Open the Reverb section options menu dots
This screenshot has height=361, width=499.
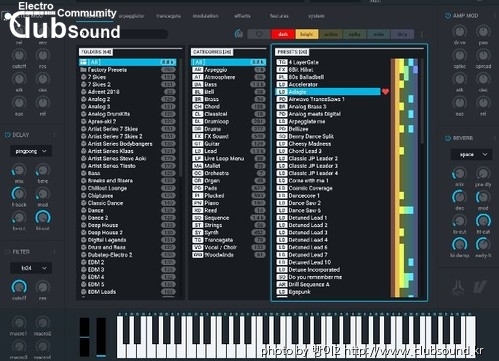495,138
